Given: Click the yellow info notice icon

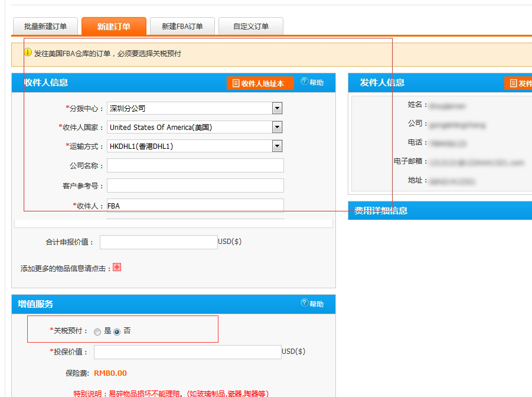Looking at the screenshot, I should (28, 53).
